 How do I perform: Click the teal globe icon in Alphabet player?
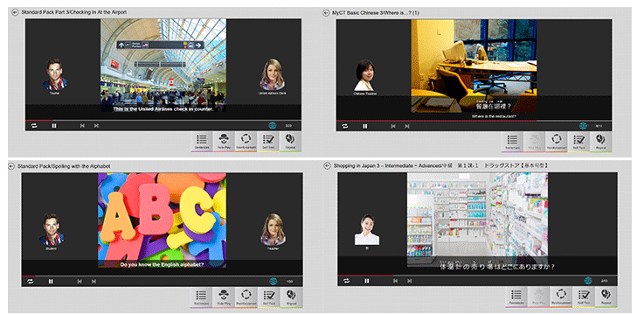coord(274,281)
